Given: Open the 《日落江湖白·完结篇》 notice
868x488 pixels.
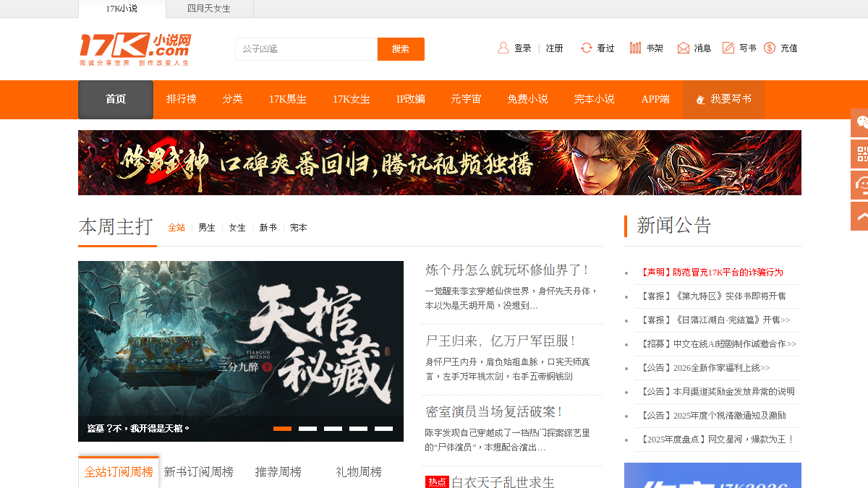Looking at the screenshot, I should pyautogui.click(x=714, y=320).
